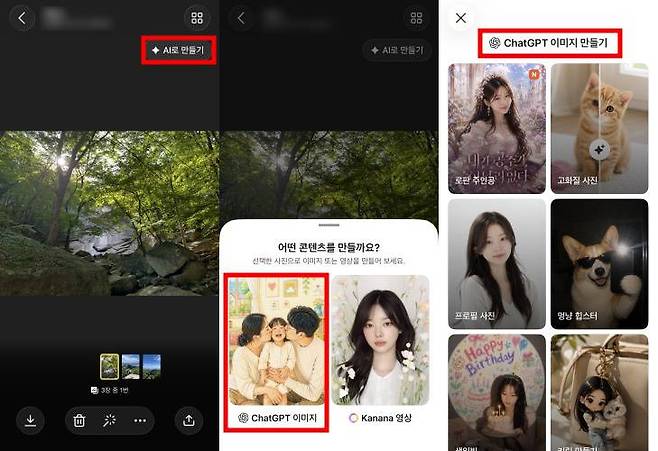Viewport: 658px width, 451px height.
Task: Tap dimmed 'AI로 만들기' button in middle screen
Action: coord(397,50)
